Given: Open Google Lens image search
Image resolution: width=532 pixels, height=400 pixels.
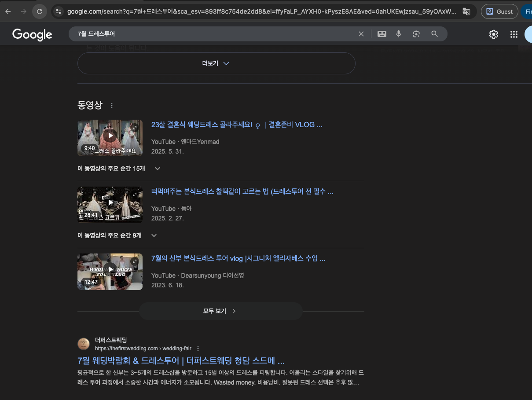Looking at the screenshot, I should click(416, 34).
